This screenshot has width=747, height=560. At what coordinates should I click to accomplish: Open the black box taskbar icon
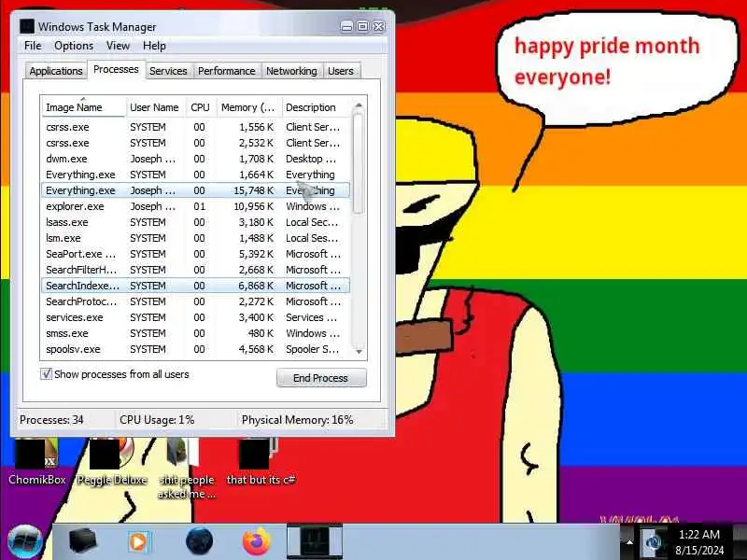82,541
